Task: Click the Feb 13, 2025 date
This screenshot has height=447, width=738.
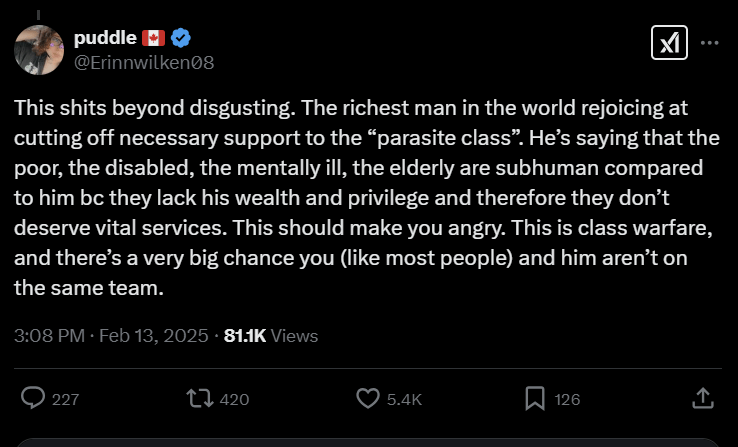Action: click(152, 336)
